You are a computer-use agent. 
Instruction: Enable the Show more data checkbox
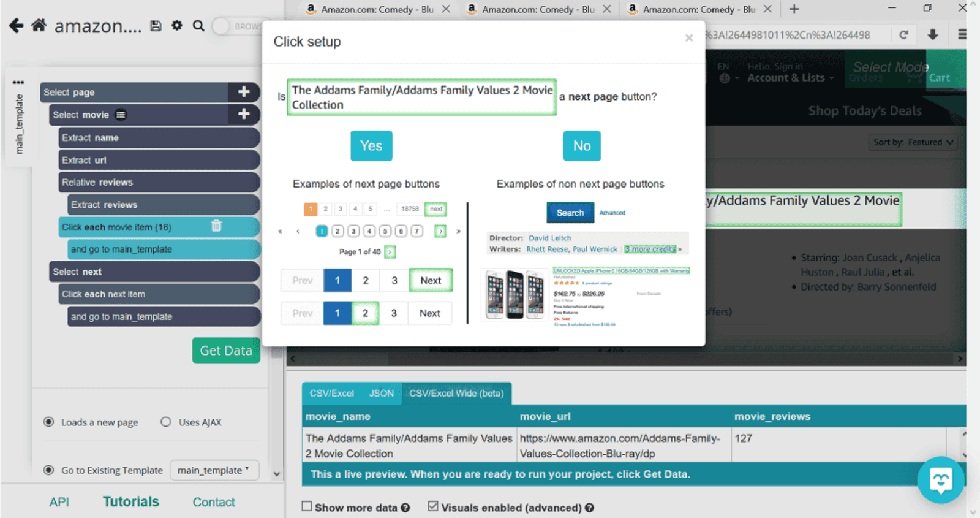[307, 506]
